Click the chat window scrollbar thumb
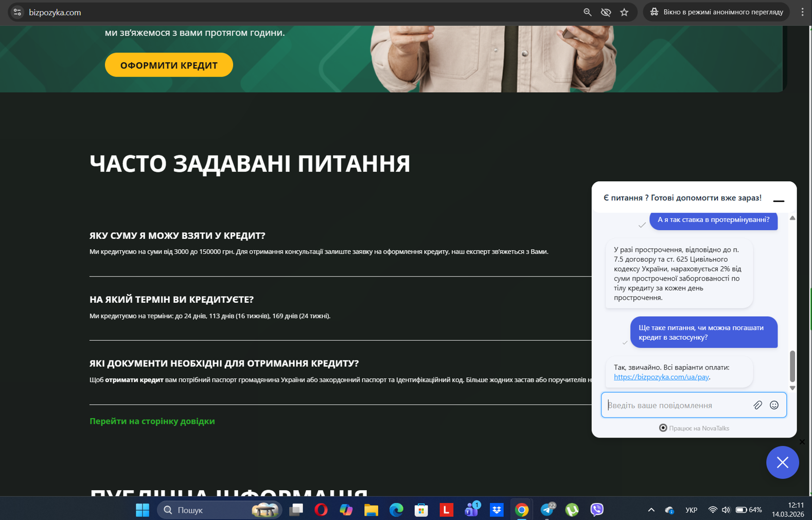The height and width of the screenshot is (520, 812). click(792, 366)
